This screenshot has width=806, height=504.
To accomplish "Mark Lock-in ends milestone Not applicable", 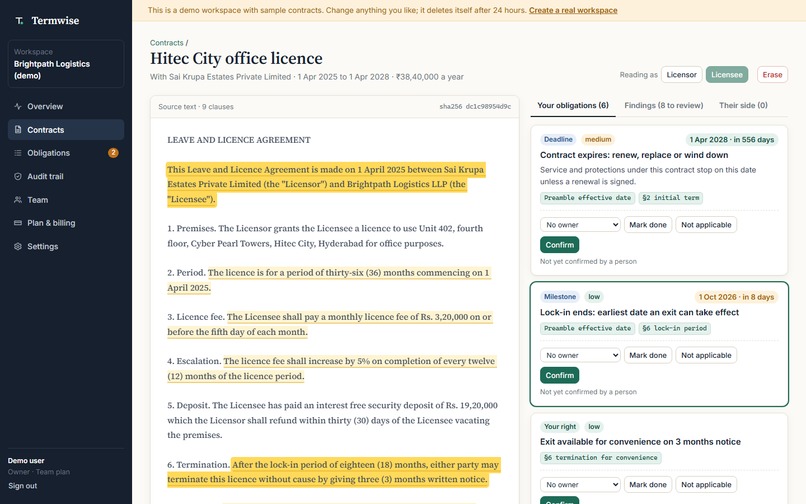I will [x=706, y=355].
